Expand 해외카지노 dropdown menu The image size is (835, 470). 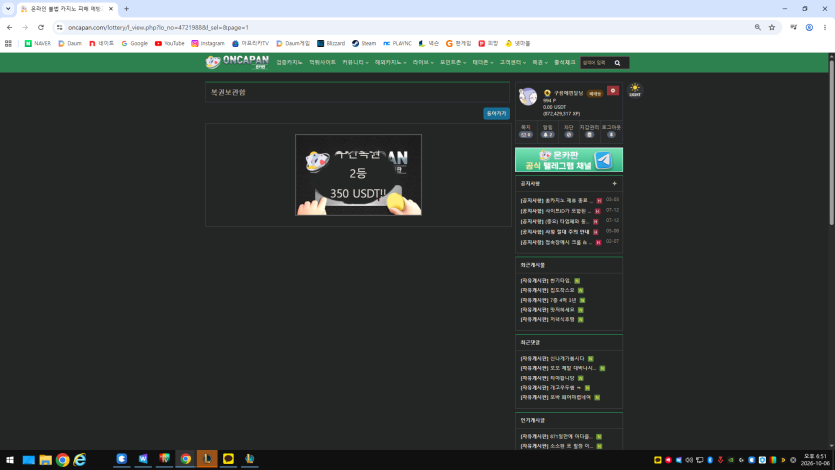point(390,62)
